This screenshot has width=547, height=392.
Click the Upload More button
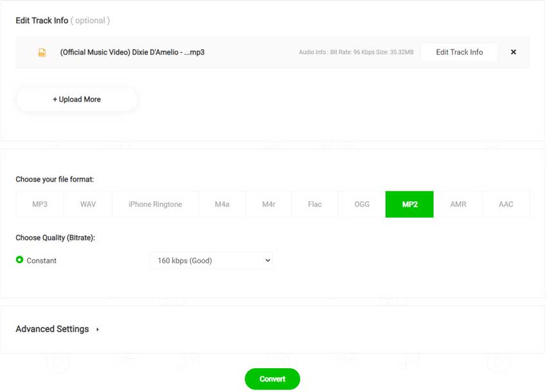point(77,100)
